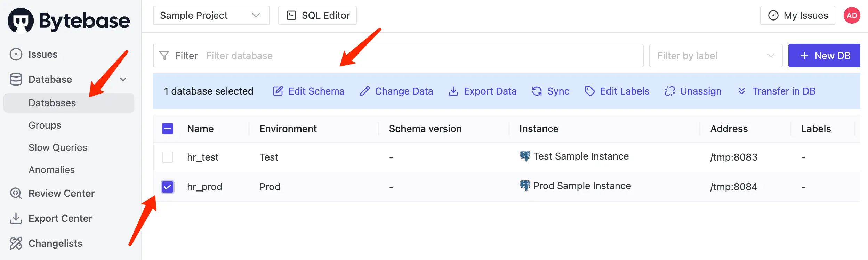Image resolution: width=868 pixels, height=260 pixels.
Task: Click the Export Center download icon
Action: (x=16, y=218)
